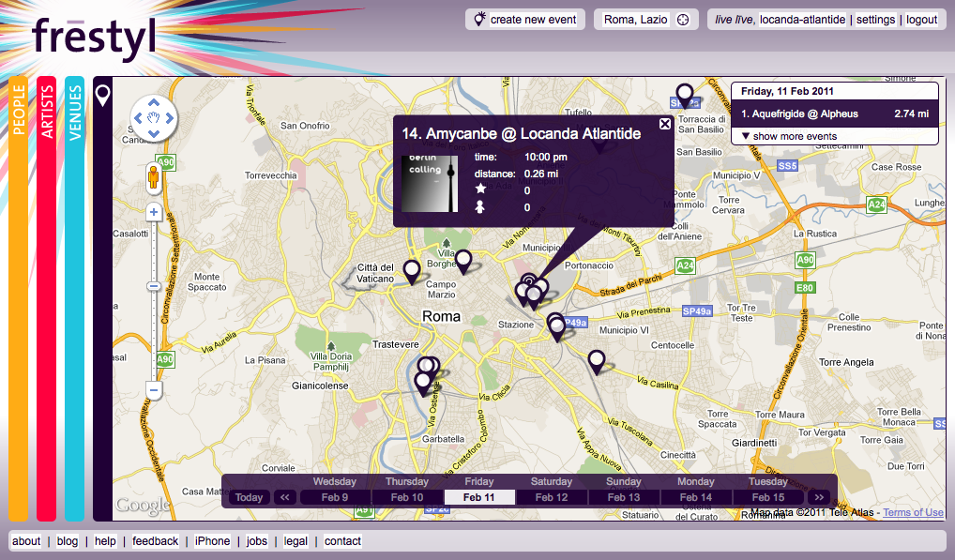The image size is (955, 560).
Task: Select the event pin near Via Ostiense
Action: tap(423, 384)
